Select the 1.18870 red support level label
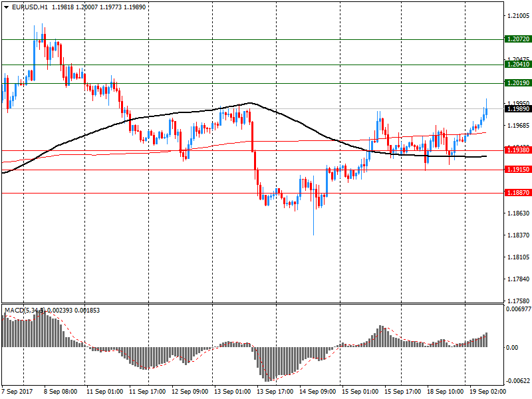Viewport: 532px width, 399px height. point(518,193)
